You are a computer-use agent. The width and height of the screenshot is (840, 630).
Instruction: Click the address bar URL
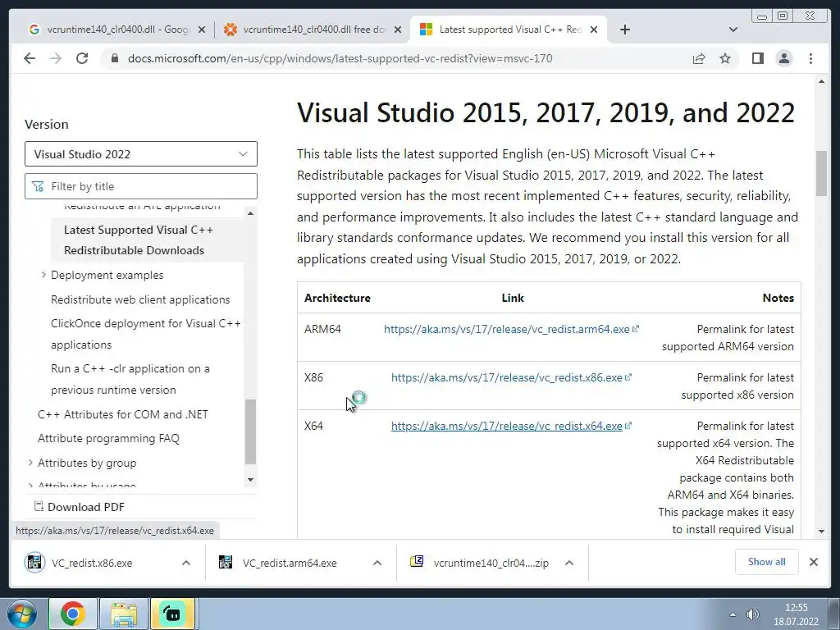pos(340,58)
